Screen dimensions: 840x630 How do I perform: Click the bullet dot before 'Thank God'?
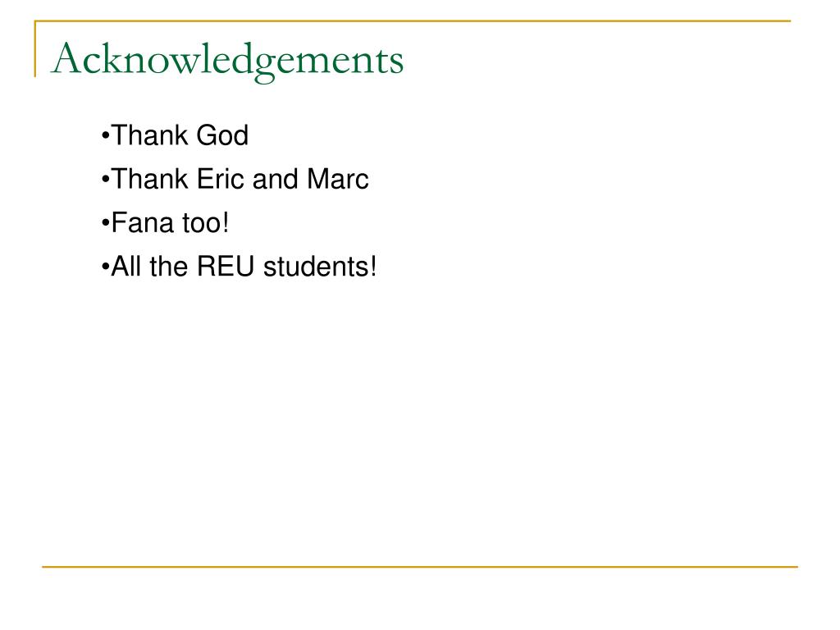tap(105, 136)
